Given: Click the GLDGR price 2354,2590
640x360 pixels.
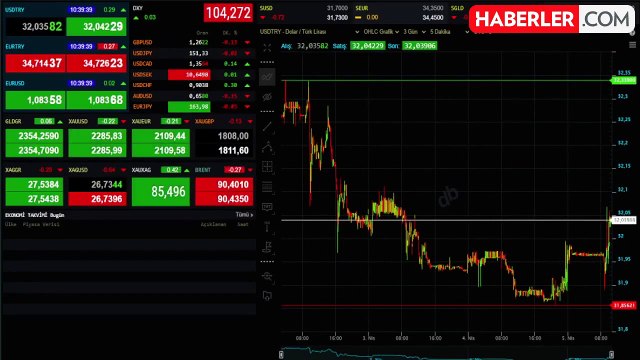Looking at the screenshot, I should tap(34, 136).
